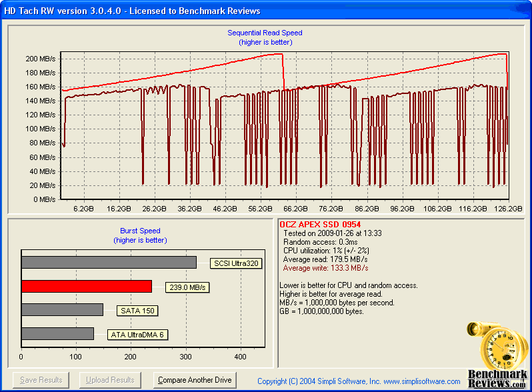Click the 0 MB/s axis label
The width and height of the screenshot is (532, 392).
(44, 199)
